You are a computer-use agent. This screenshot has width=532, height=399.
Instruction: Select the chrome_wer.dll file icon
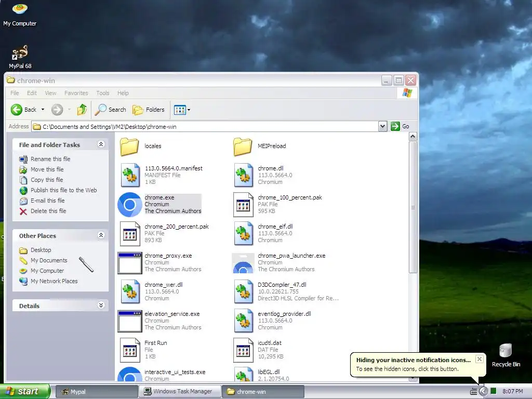130,291
